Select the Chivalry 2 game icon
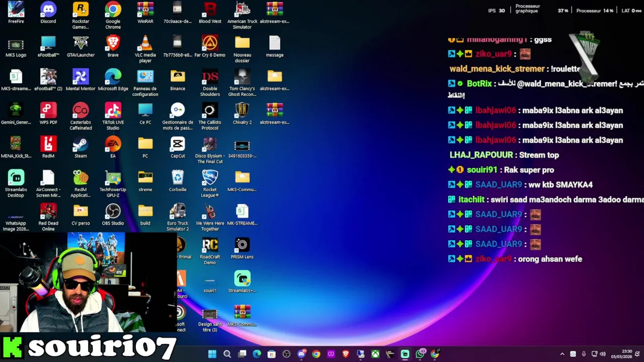Viewport: 644px width, 362px height. pyautogui.click(x=242, y=114)
